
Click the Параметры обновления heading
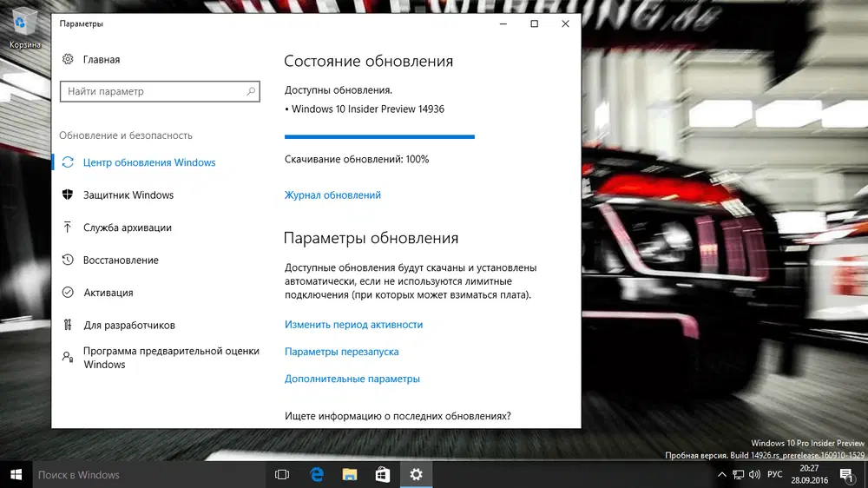pyautogui.click(x=371, y=238)
